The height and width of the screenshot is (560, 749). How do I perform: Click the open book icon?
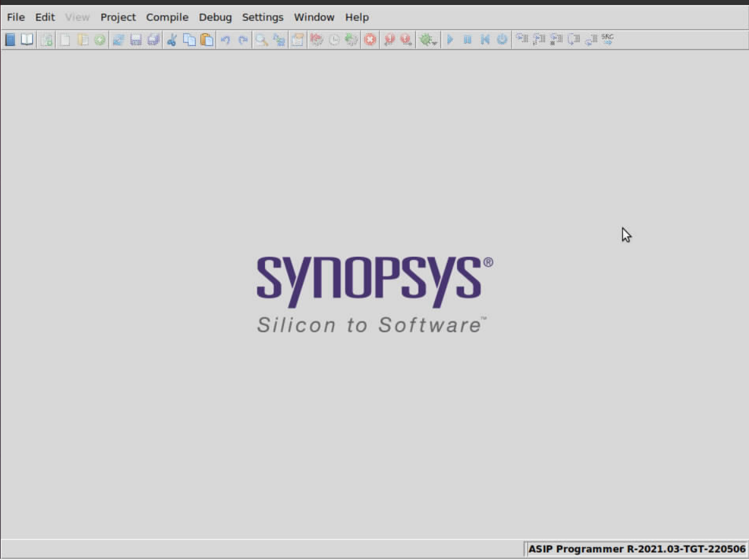[26, 40]
